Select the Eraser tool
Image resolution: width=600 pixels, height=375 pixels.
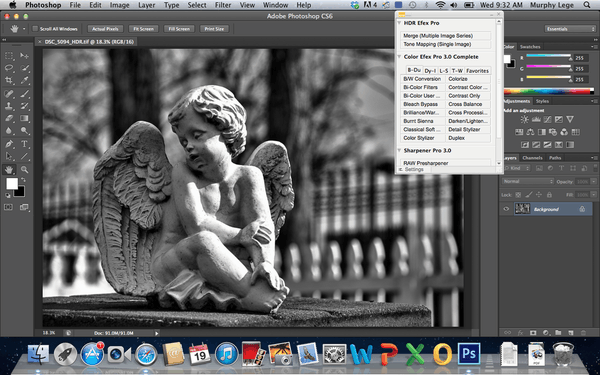pyautogui.click(x=9, y=119)
